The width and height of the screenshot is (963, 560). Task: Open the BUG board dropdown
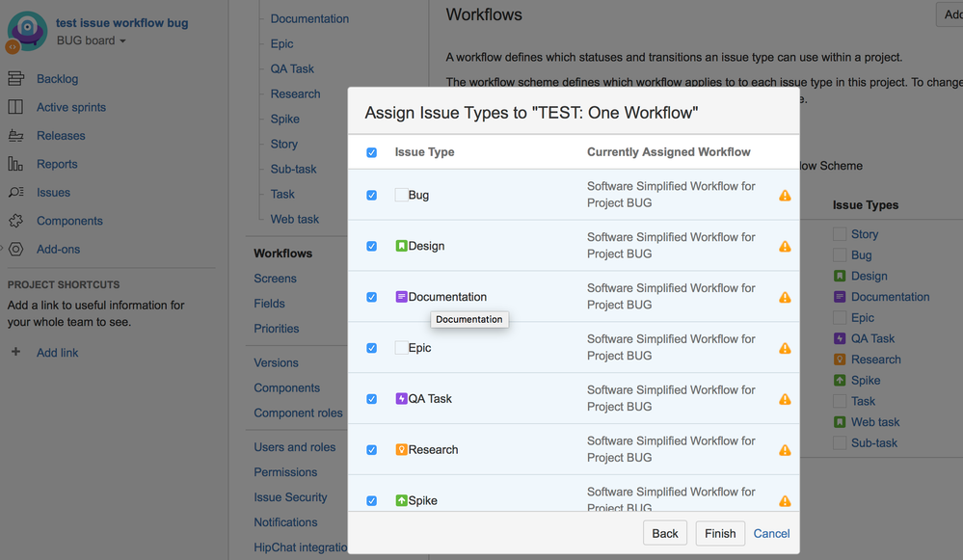click(91, 40)
